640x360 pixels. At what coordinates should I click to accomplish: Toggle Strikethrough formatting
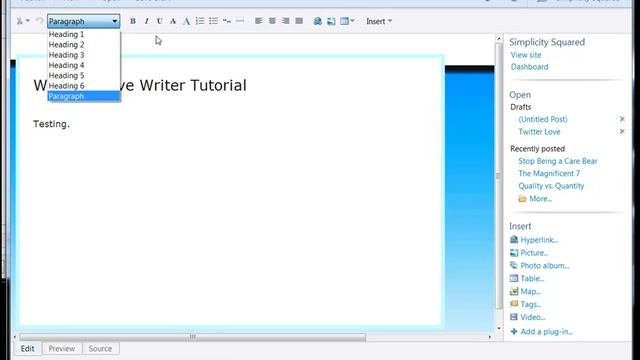coord(173,21)
